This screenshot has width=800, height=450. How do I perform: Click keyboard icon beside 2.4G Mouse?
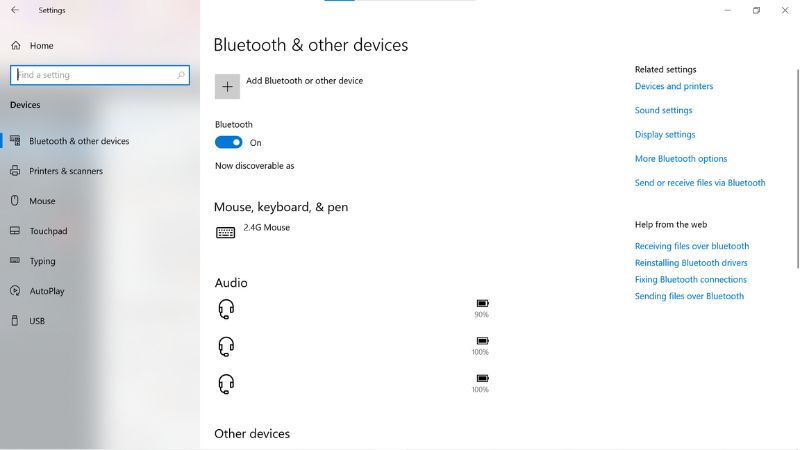tap(225, 233)
